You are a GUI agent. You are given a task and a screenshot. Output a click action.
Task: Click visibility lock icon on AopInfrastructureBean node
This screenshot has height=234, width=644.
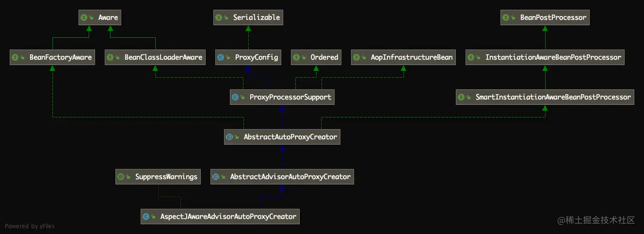[364, 58]
